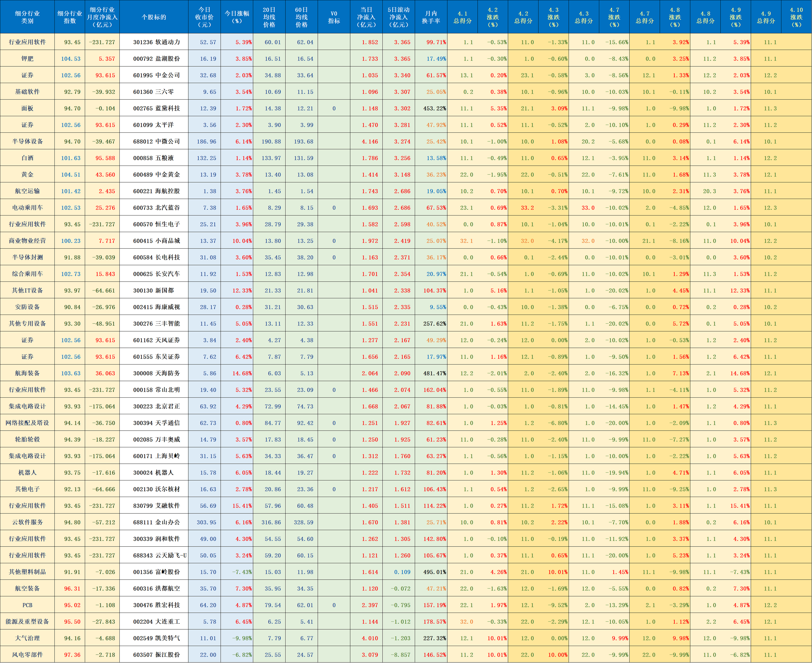
Task: Click the 4.10 涨跌 header cell
Action: click(796, 17)
